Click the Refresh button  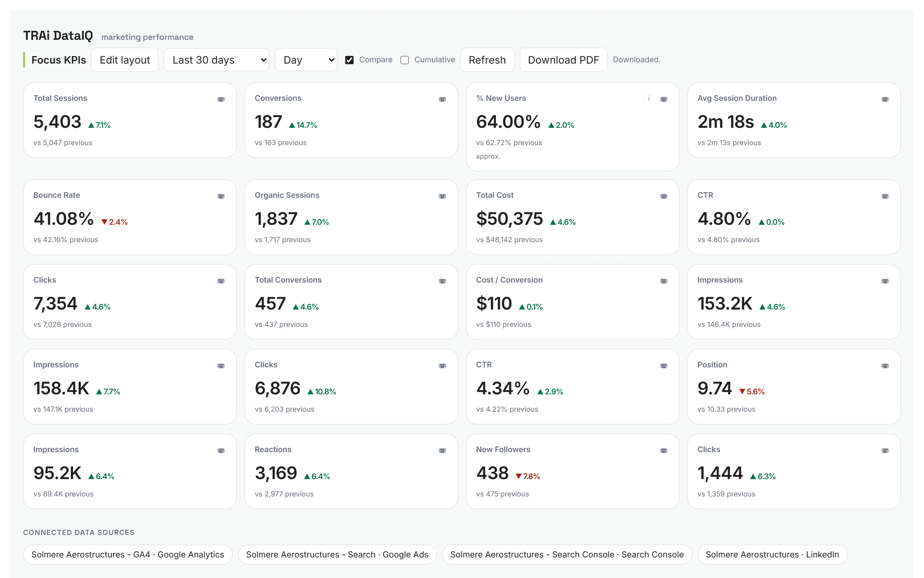click(487, 60)
